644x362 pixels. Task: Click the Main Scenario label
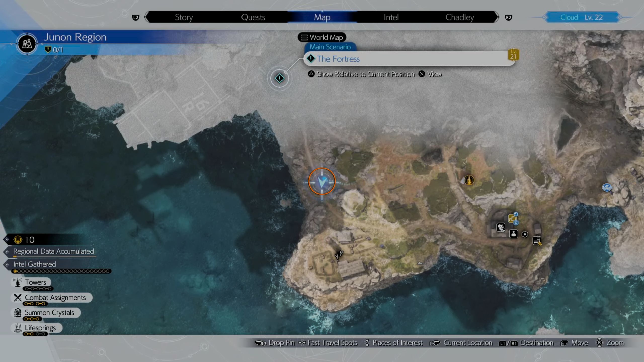(x=330, y=47)
